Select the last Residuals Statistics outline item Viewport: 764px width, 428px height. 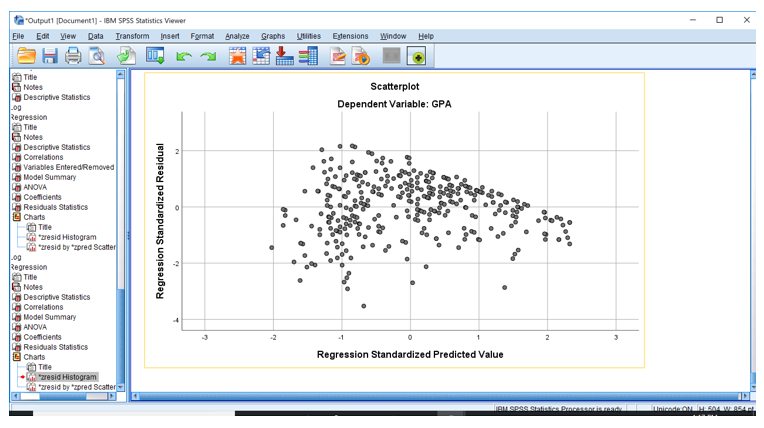point(56,347)
